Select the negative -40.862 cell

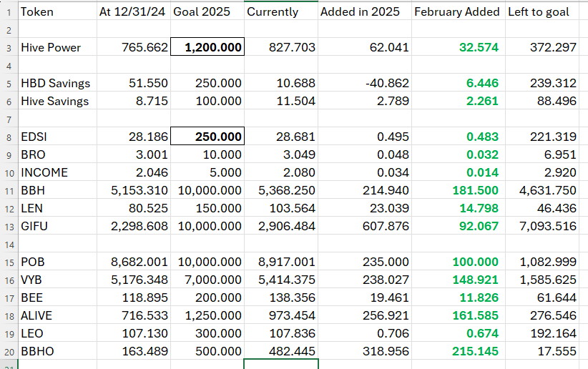click(365, 83)
